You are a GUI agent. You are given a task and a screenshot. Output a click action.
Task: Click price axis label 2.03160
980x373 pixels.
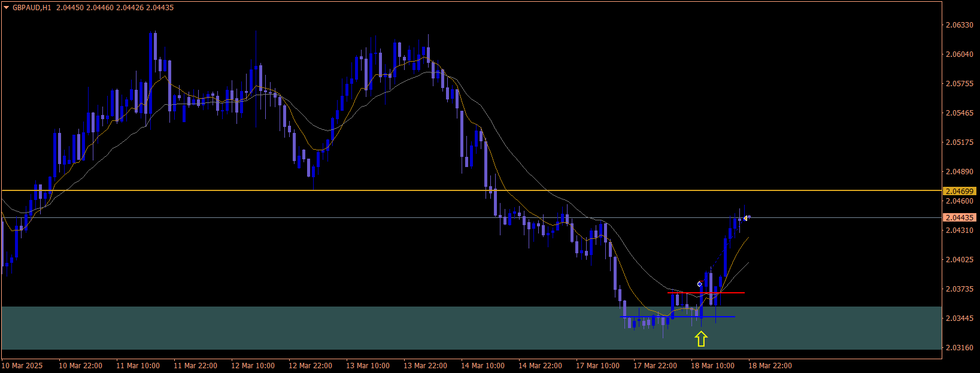(959, 348)
